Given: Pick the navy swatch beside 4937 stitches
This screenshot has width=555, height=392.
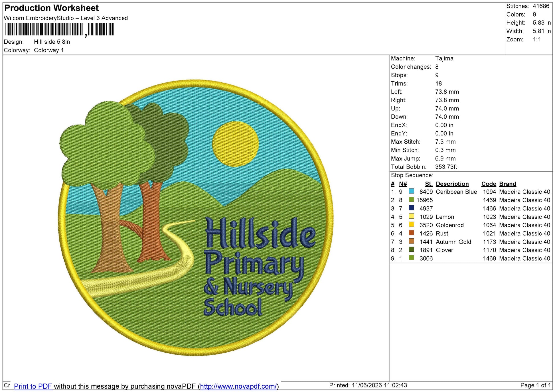Looking at the screenshot, I should [411, 208].
